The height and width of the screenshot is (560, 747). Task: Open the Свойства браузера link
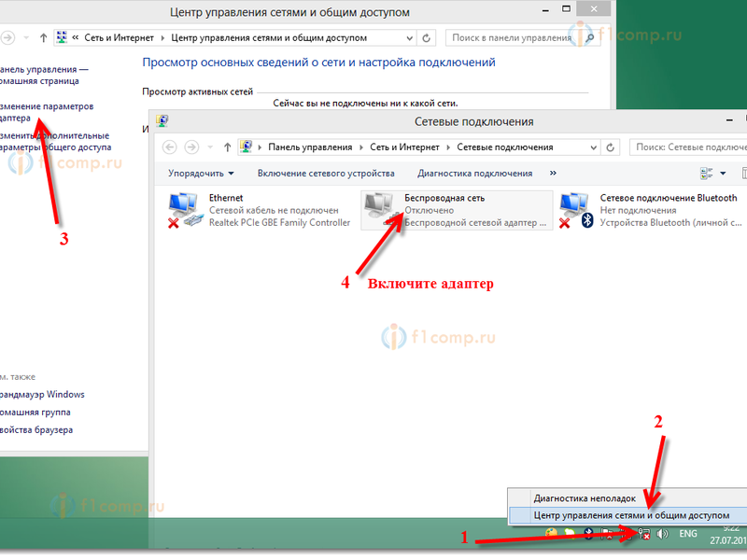pos(36,429)
